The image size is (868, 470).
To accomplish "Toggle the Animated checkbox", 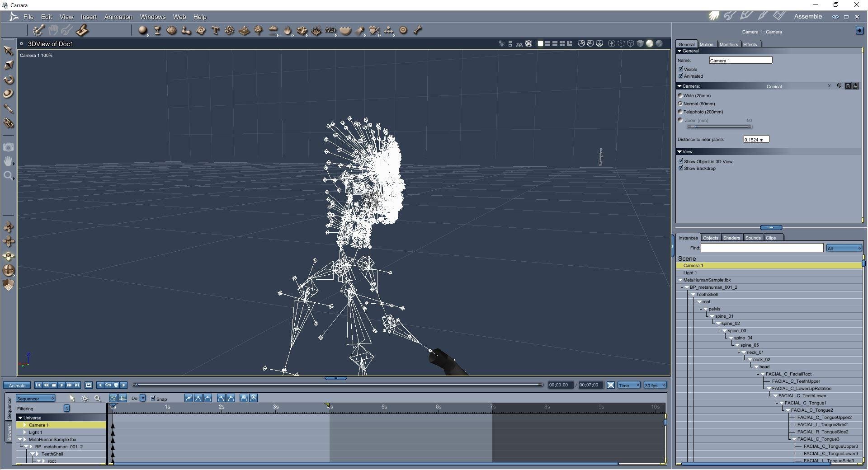I will [681, 75].
